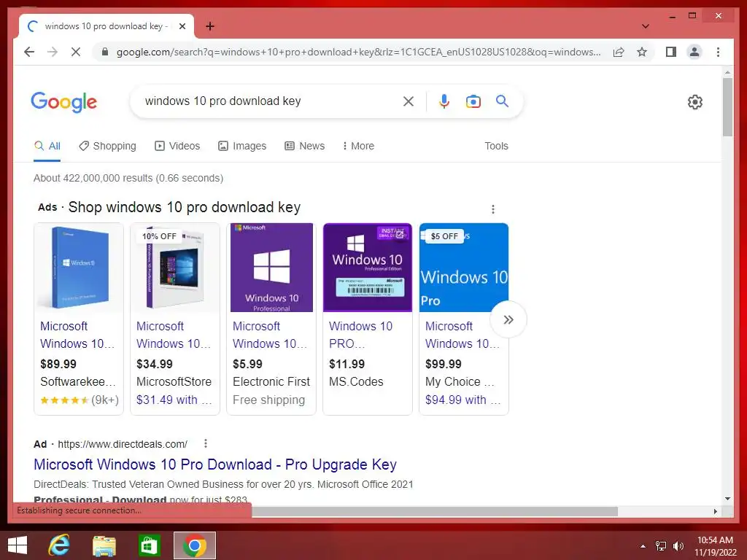747x560 pixels.
Task: Expand the More search filters
Action: click(x=358, y=146)
